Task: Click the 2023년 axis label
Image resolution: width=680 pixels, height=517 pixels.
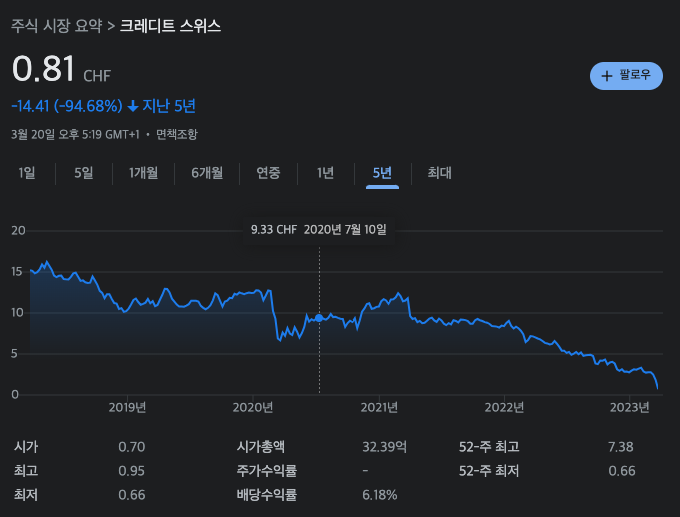Action: [630, 408]
